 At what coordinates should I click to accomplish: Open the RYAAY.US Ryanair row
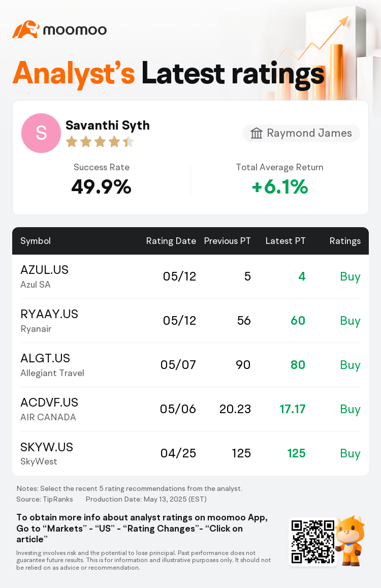pyautogui.click(x=190, y=321)
